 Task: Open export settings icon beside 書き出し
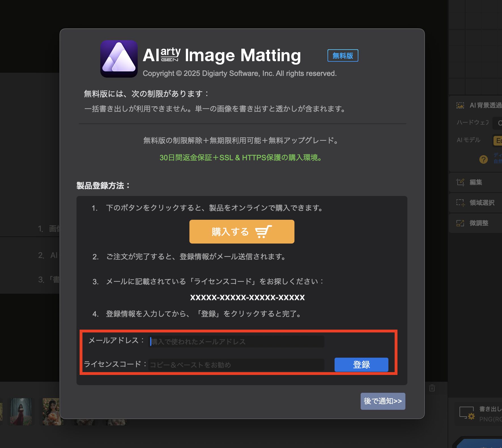coord(467,413)
